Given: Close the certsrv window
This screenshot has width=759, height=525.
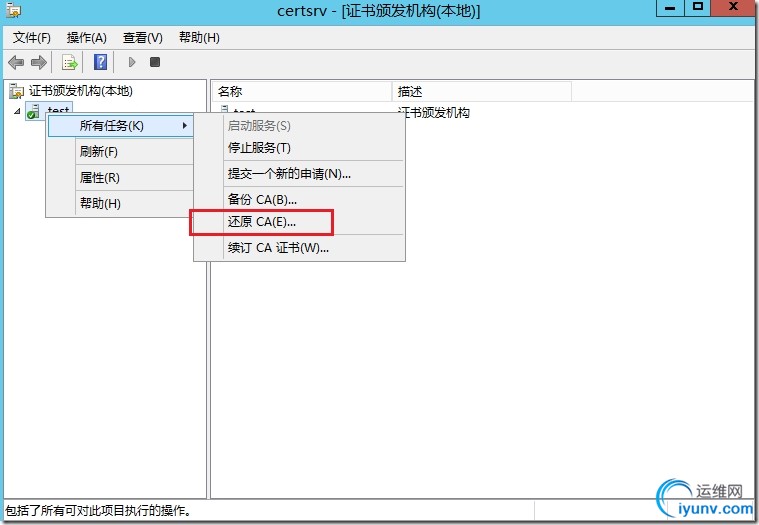Looking at the screenshot, I should click(734, 8).
